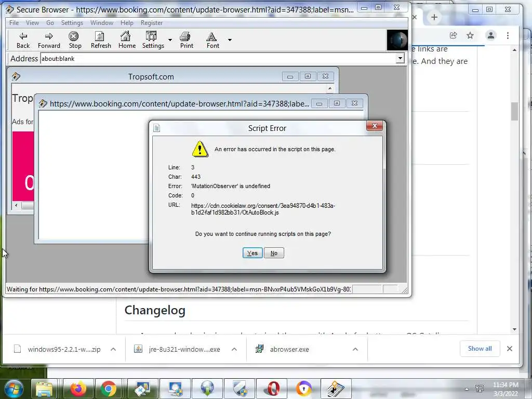The height and width of the screenshot is (399, 532).
Task: Click the taskbar clock showing 11:34 PM
Action: (506, 389)
